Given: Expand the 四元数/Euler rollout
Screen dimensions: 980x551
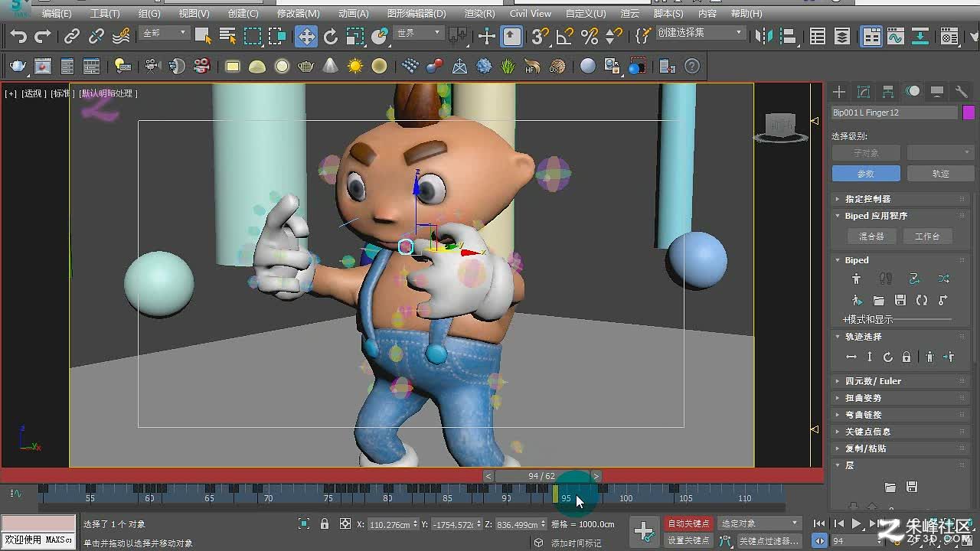Looking at the screenshot, I should [900, 381].
